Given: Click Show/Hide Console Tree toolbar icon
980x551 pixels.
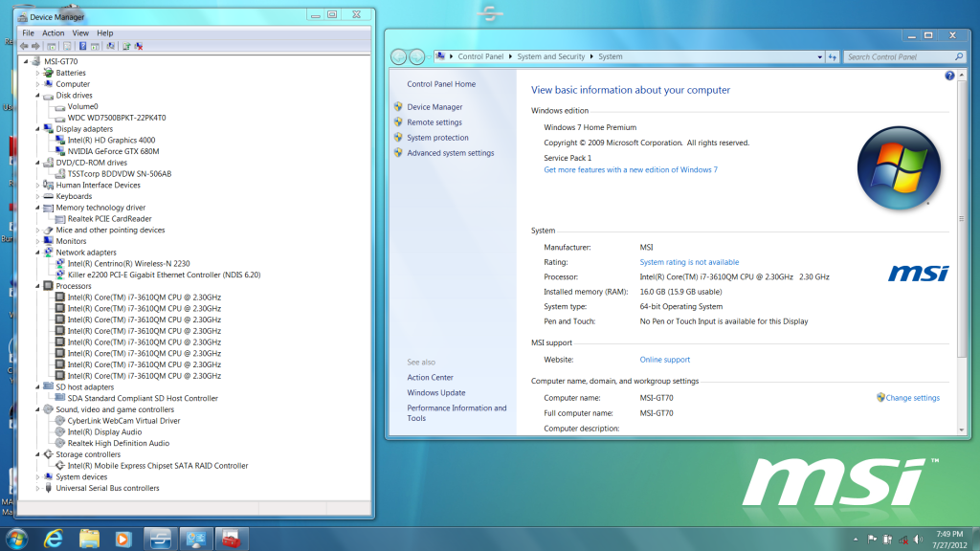Looking at the screenshot, I should pyautogui.click(x=52, y=46).
